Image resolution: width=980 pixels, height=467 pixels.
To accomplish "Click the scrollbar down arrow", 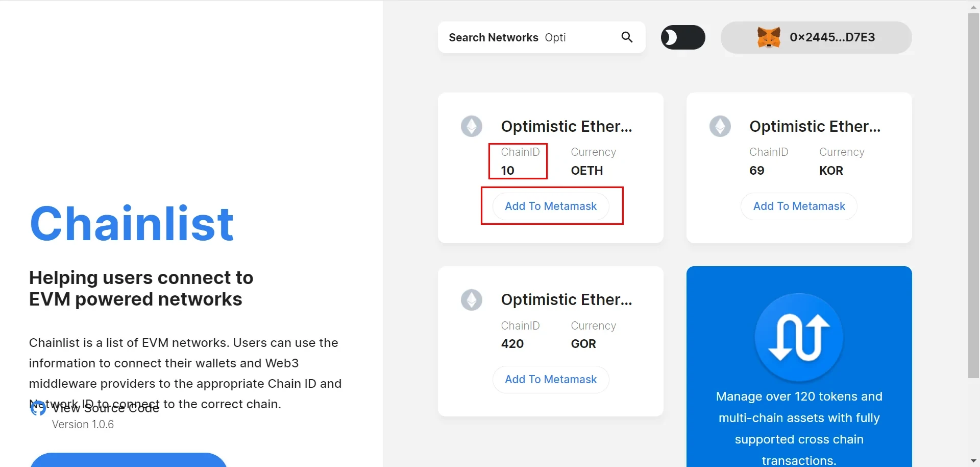I will 973,461.
